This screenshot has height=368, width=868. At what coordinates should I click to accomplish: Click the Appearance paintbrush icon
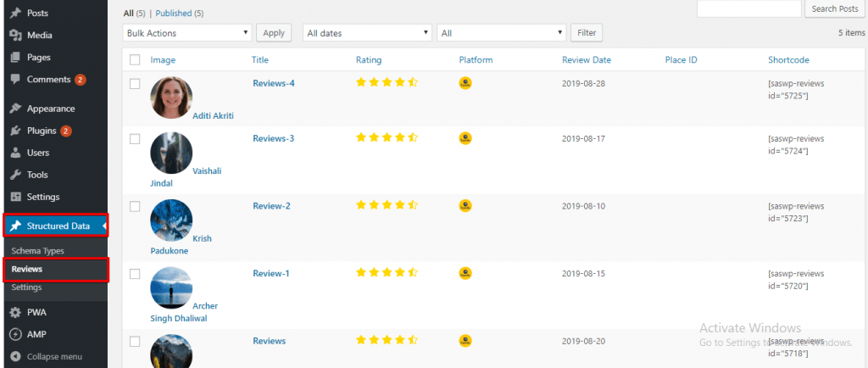tap(15, 109)
